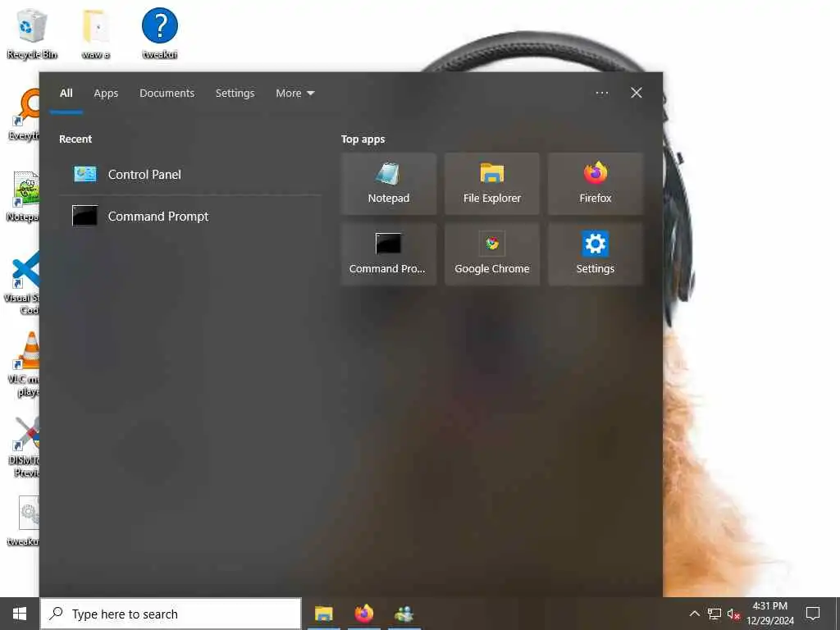840x630 pixels.
Task: Select the Visual Studio Code desktop shortcut
Action: (22, 284)
